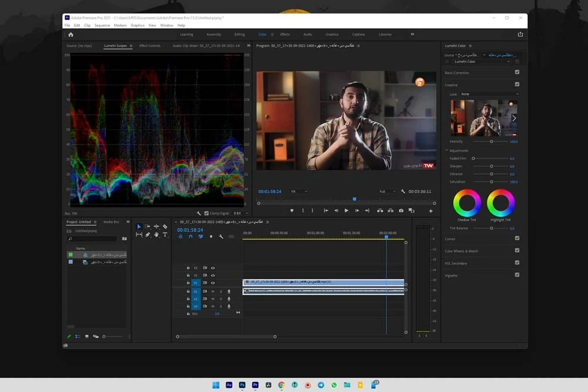Play the program monitor video

[346, 210]
